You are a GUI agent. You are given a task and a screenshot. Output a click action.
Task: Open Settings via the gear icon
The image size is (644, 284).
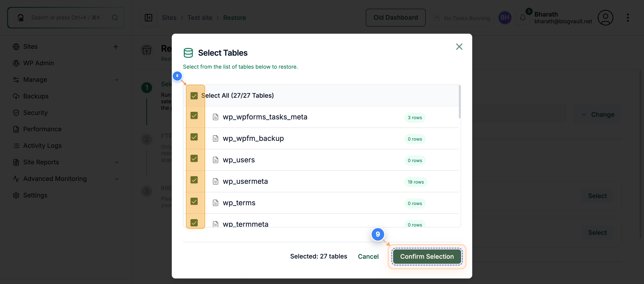coord(16,195)
